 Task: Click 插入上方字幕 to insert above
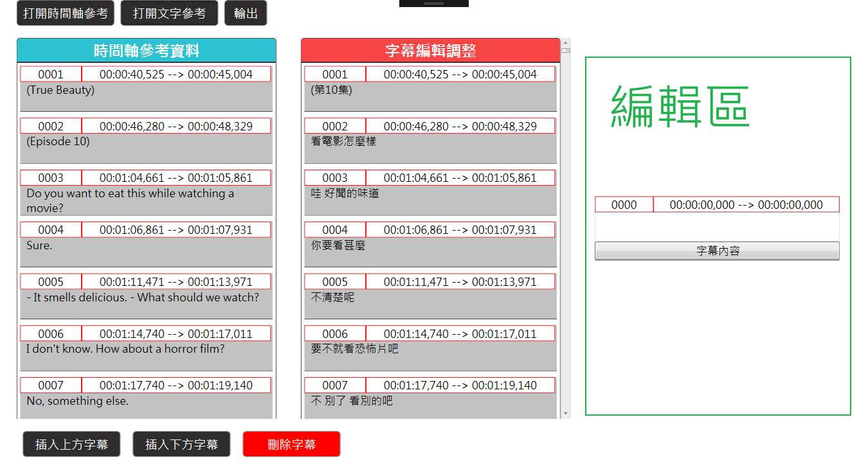[71, 444]
